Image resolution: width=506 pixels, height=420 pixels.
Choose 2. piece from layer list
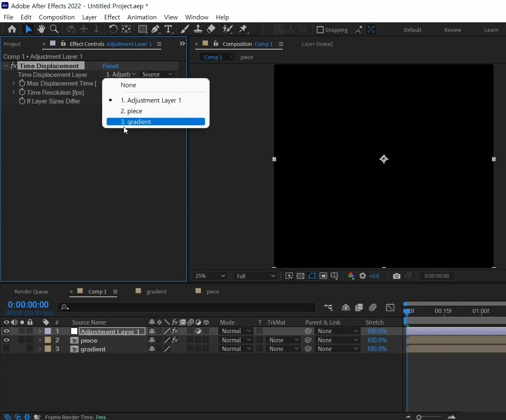coord(156,111)
